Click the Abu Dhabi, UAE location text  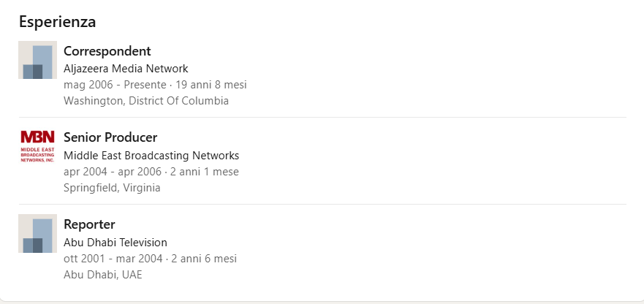click(103, 275)
